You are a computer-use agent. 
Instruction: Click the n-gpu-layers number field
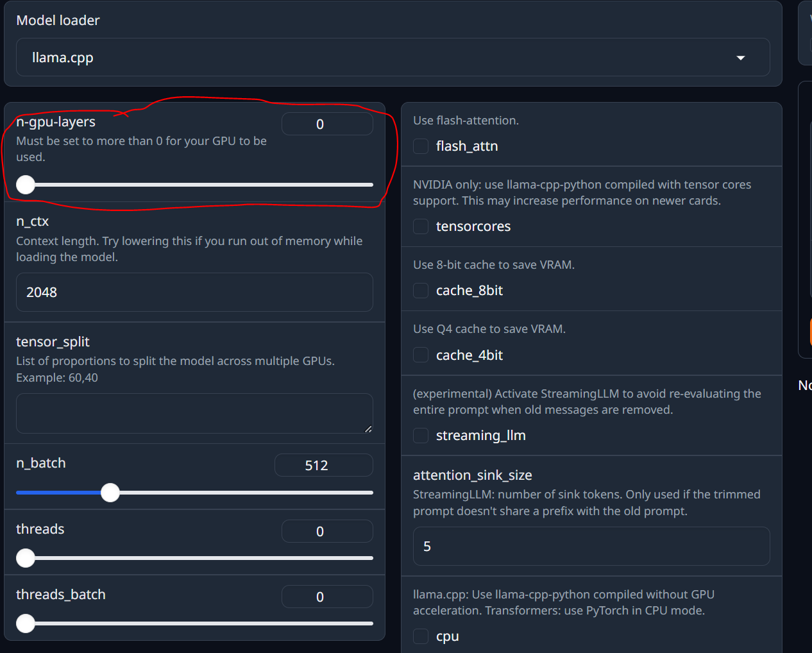pyautogui.click(x=327, y=124)
